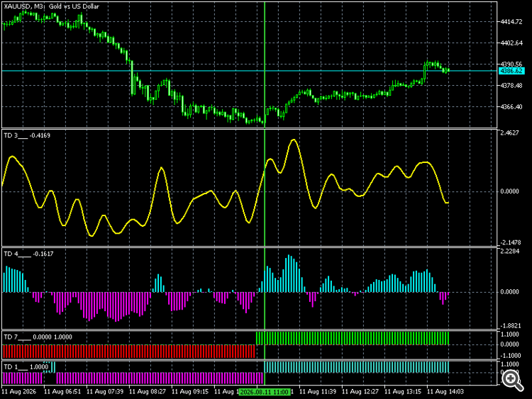Select the 4366.40 price scale value
This screenshot has width=532, height=399.
point(511,107)
